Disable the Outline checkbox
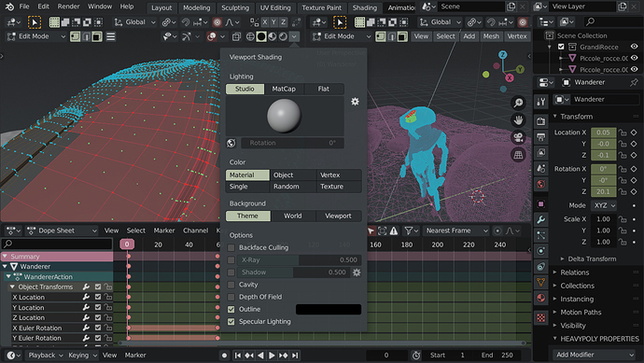Screen dimensions: 644x363 [231, 309]
